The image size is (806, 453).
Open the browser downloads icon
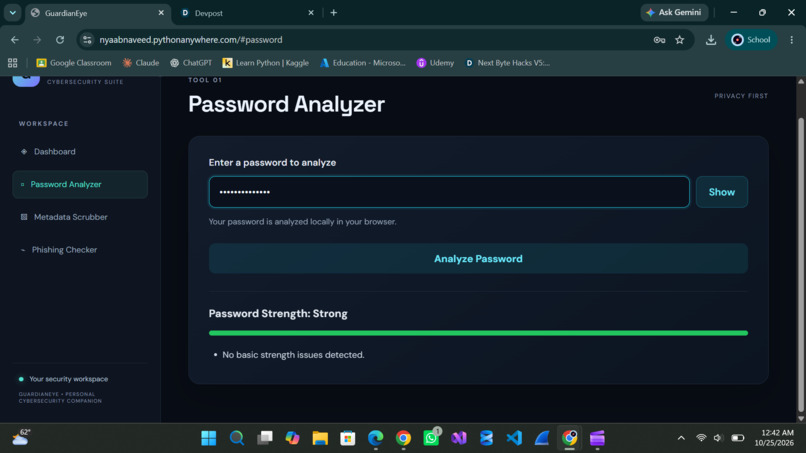[711, 40]
